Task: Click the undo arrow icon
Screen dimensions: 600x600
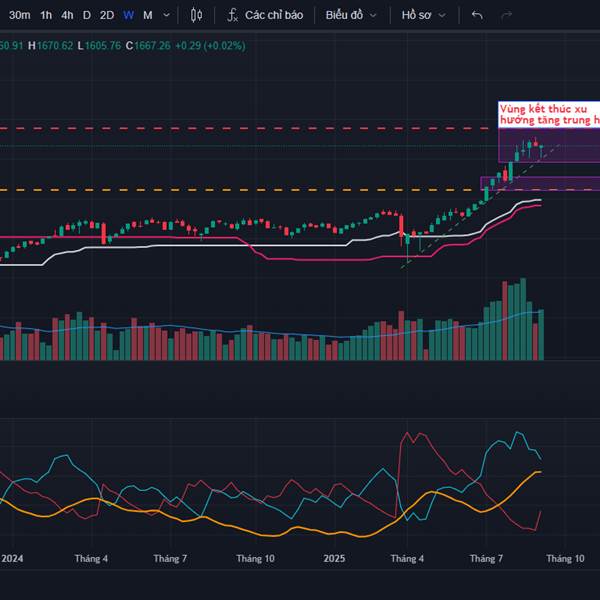Action: 477,15
